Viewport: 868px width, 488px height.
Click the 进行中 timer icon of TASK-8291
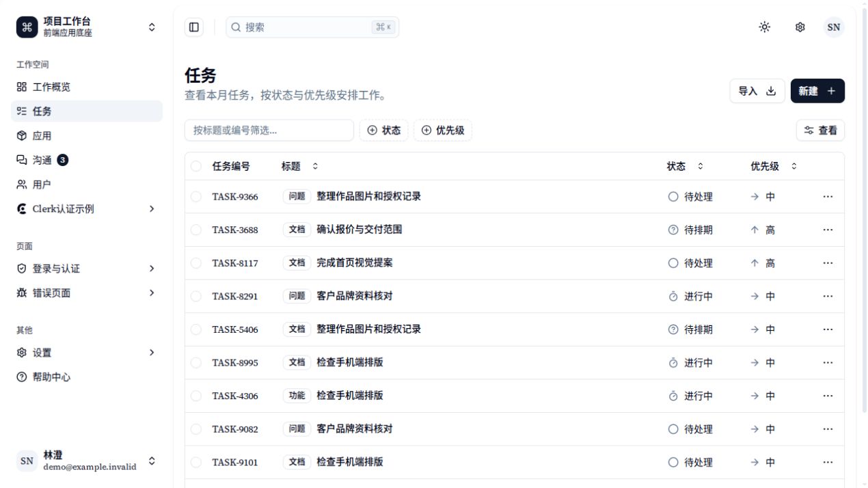pyautogui.click(x=673, y=296)
